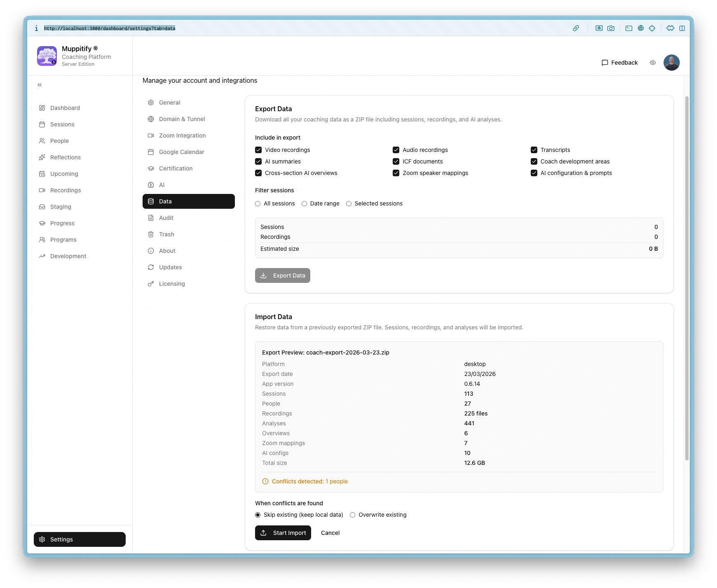The image size is (717, 588).
Task: Open the Audit settings tab
Action: [166, 218]
